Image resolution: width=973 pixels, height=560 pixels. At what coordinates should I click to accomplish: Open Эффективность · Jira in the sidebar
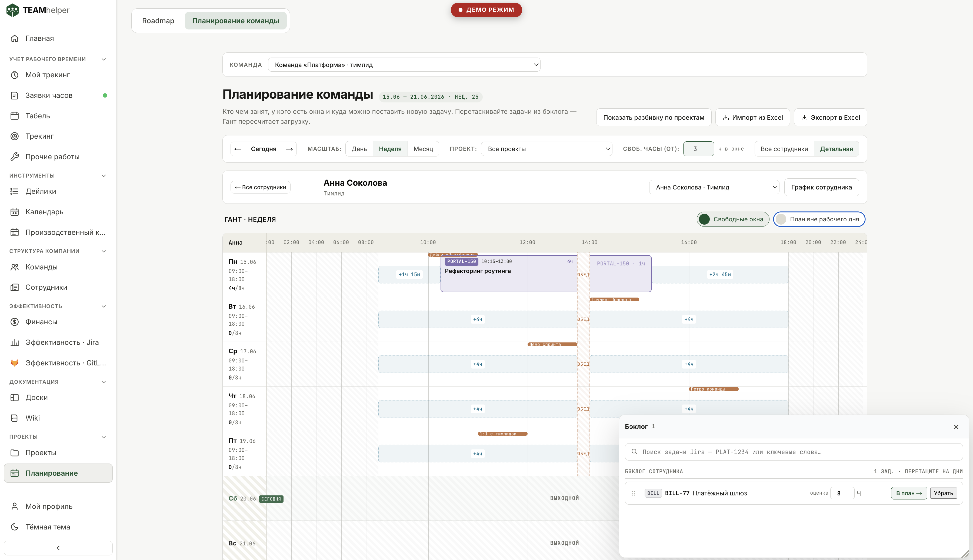tap(58, 342)
